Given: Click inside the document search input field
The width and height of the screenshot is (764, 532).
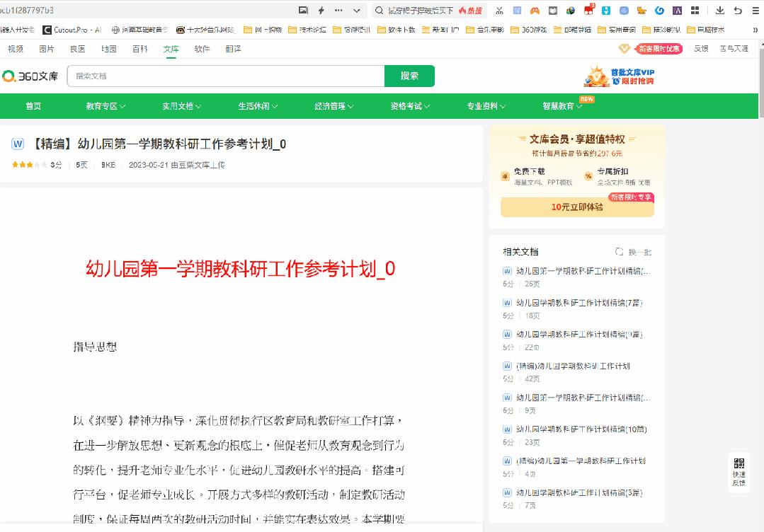Looking at the screenshot, I should [212, 76].
